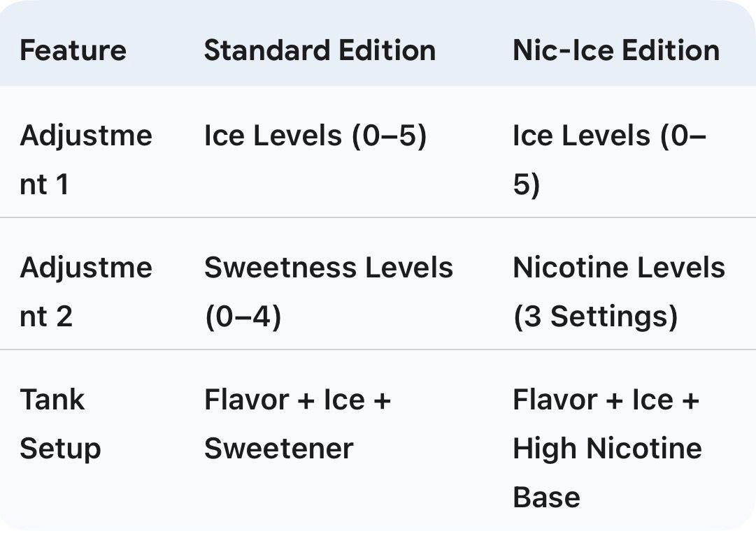
Task: Click the word "Base" in the last row
Action: (546, 497)
